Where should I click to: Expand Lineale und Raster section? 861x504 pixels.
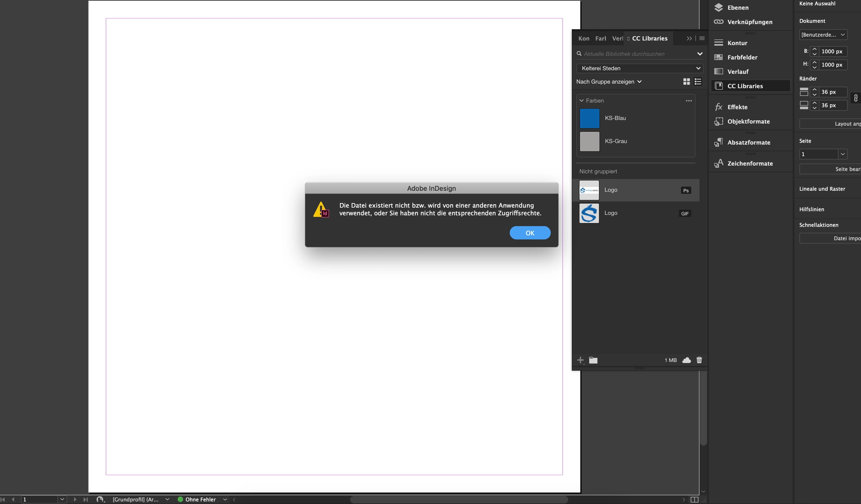point(822,189)
